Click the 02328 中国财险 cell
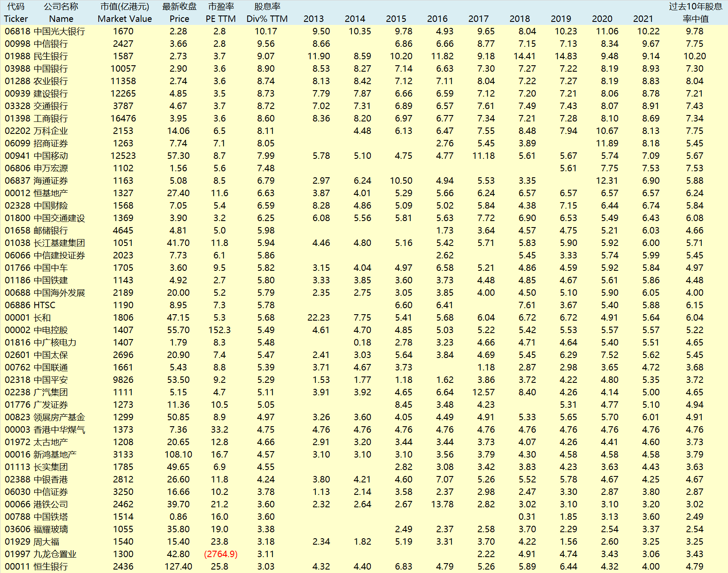The height and width of the screenshot is (573, 728). click(x=36, y=206)
